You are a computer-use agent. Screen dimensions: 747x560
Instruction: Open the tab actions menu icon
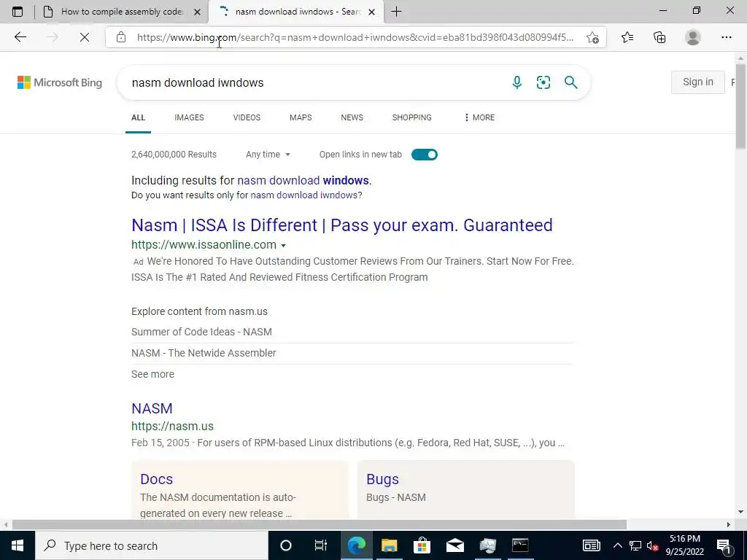[18, 12]
